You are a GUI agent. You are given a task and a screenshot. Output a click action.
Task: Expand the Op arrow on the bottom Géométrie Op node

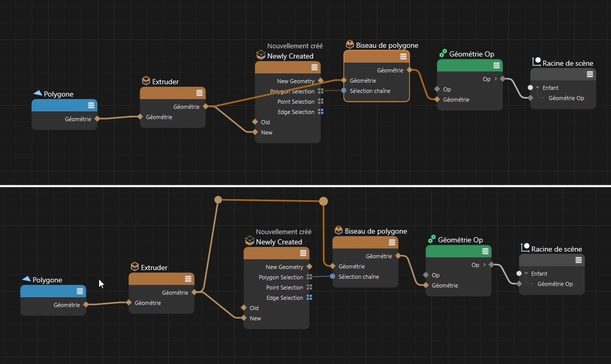(484, 265)
